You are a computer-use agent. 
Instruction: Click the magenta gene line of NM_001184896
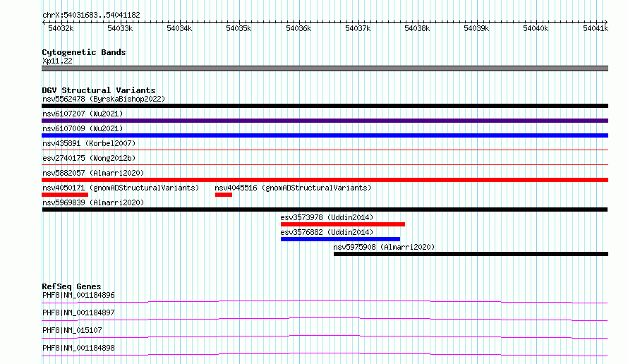pos(325,301)
